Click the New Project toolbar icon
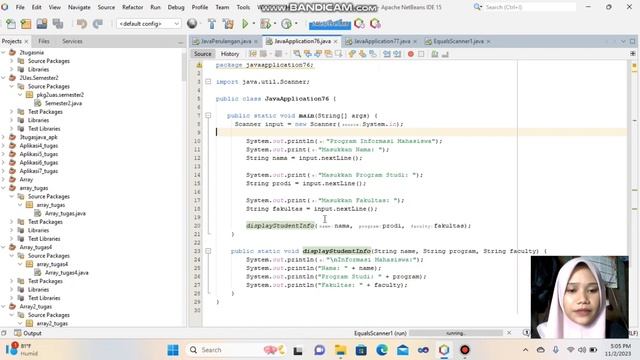640x360 pixels. (x=26, y=24)
